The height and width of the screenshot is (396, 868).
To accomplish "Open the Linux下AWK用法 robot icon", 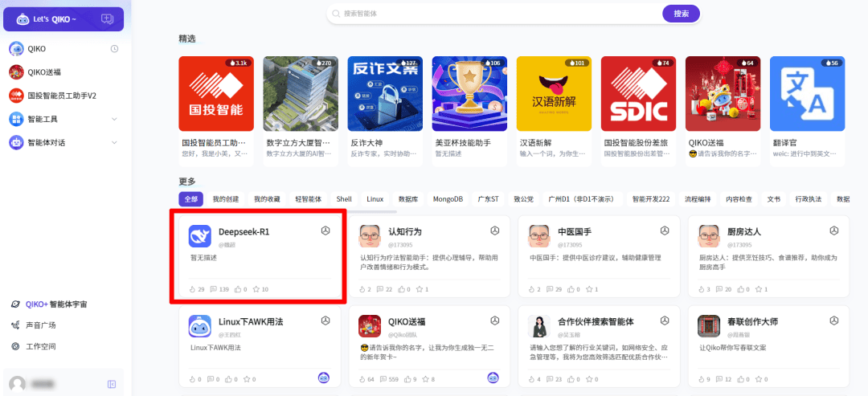I will (x=200, y=326).
